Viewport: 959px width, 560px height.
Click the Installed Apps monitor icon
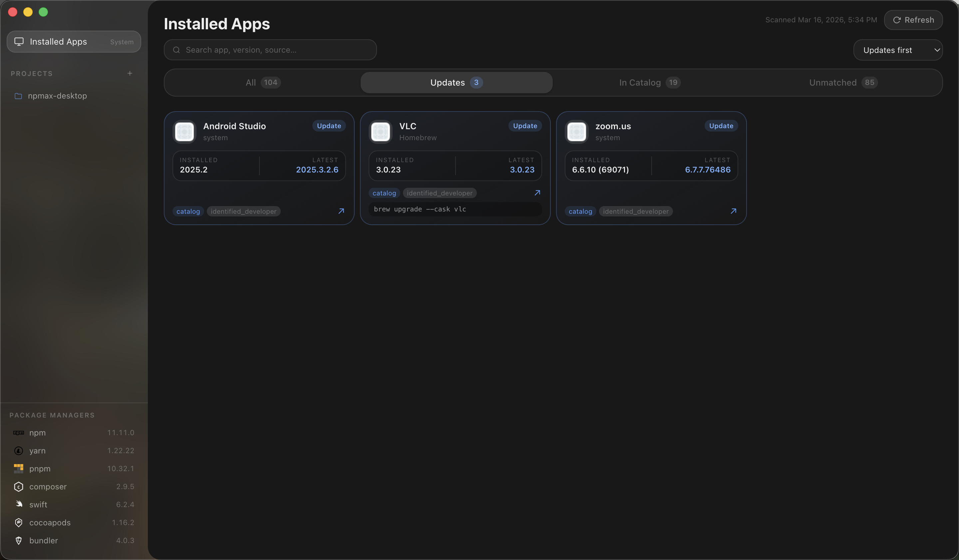pos(19,42)
